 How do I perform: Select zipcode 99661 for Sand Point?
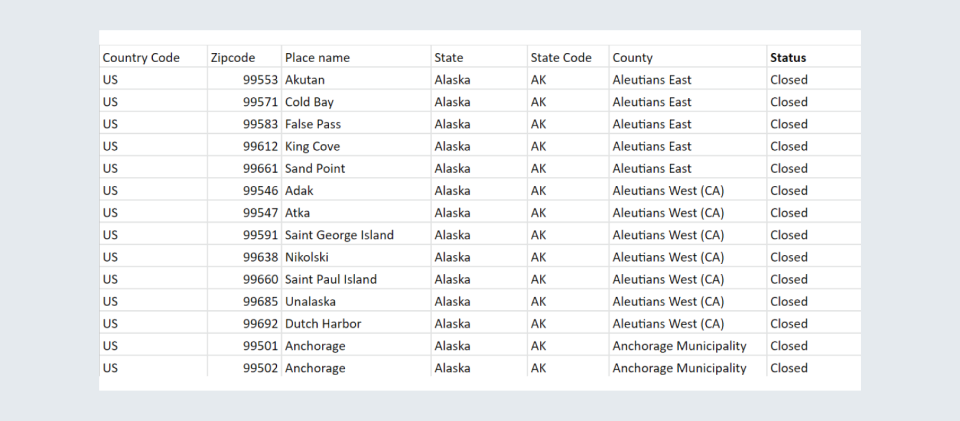pyautogui.click(x=260, y=168)
